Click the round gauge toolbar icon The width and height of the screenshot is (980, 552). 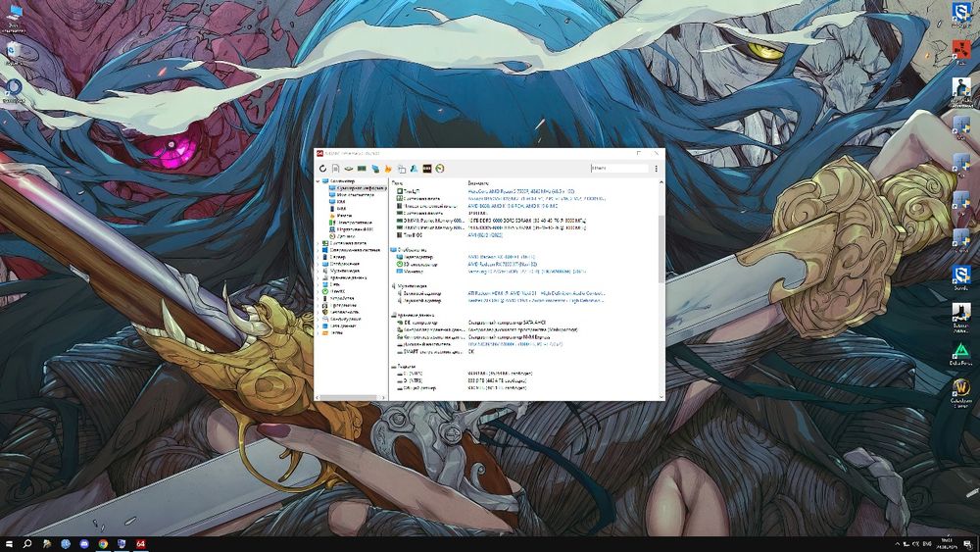[x=440, y=169]
